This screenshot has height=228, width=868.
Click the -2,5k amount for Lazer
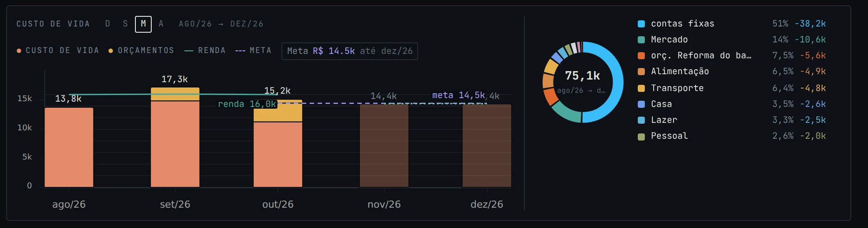813,120
